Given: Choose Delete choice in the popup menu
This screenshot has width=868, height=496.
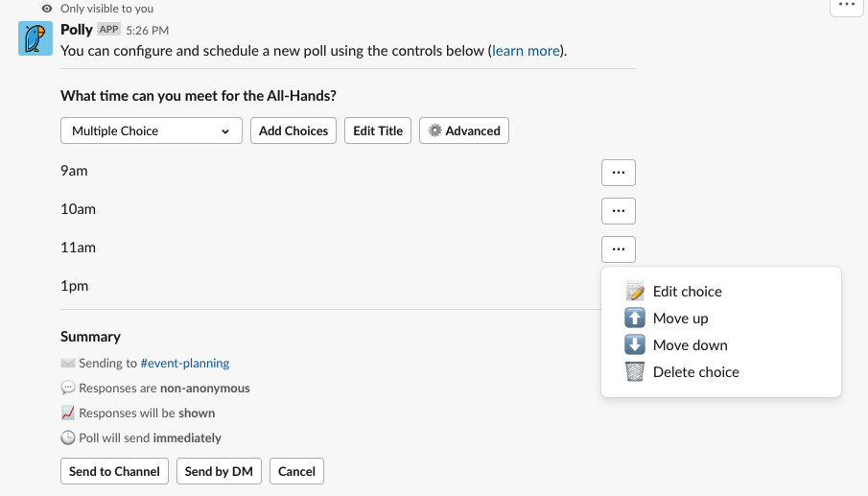Looking at the screenshot, I should click(x=695, y=372).
